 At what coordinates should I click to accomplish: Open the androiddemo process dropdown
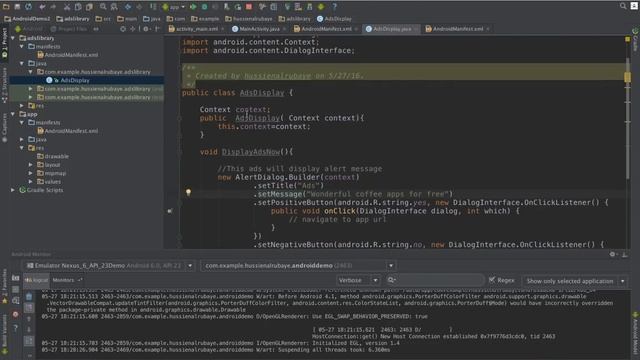click(x=298, y=266)
